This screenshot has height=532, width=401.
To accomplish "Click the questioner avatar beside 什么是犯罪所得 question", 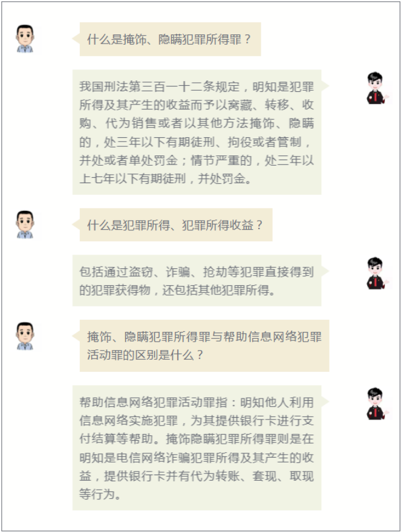I will (x=25, y=224).
